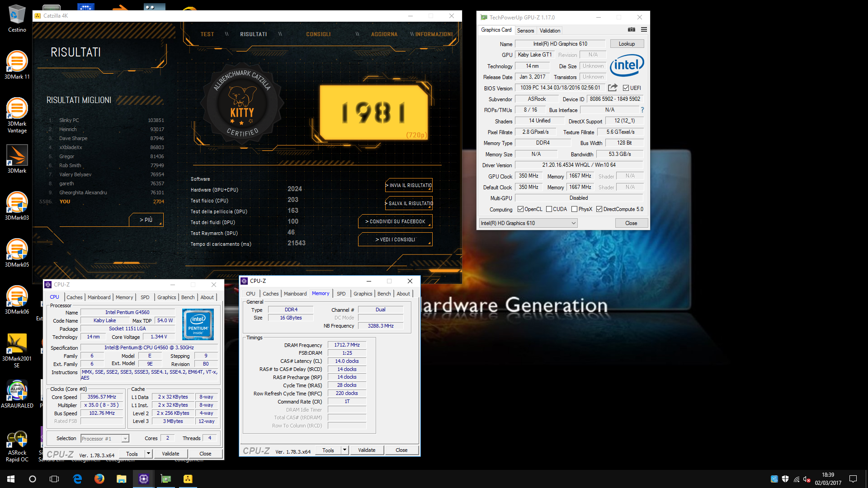The height and width of the screenshot is (488, 868).
Task: Open the 3DMark2001 SE shortcut
Action: point(17,350)
